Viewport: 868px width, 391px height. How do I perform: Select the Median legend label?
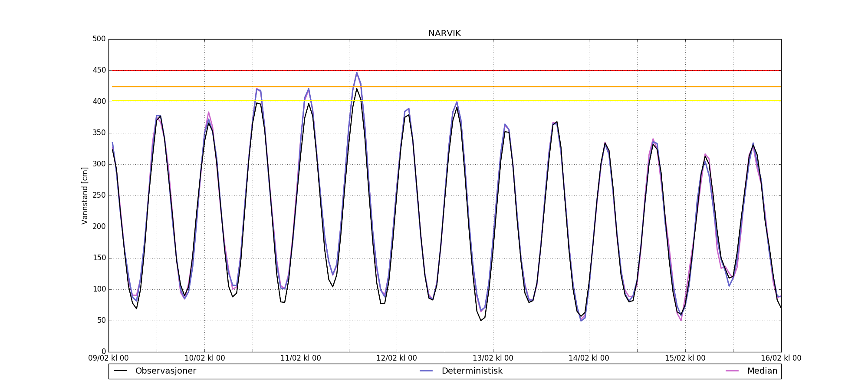[x=762, y=371]
